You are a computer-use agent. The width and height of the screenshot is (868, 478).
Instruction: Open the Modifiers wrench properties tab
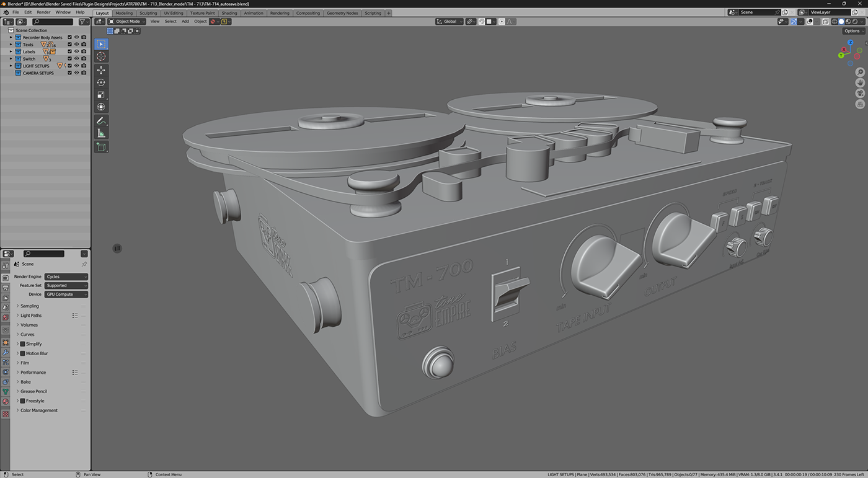6,352
